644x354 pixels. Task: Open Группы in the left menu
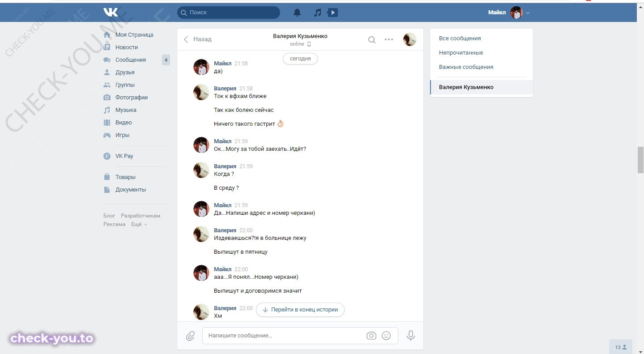(x=125, y=85)
